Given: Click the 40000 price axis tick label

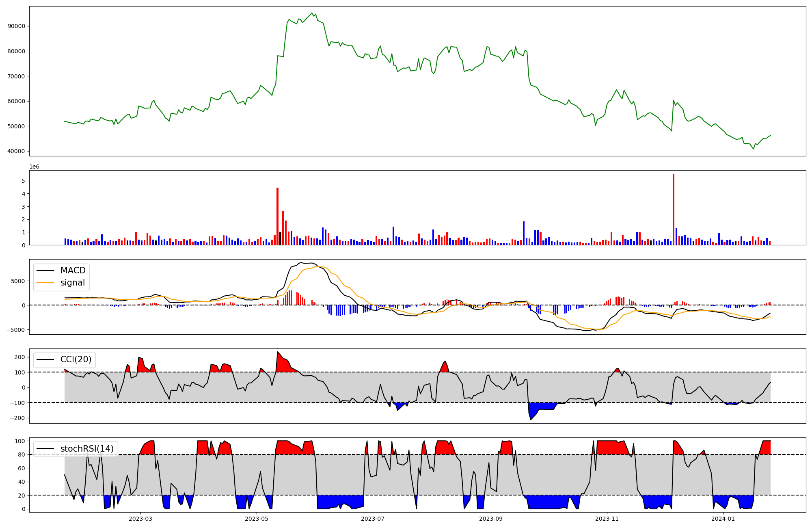Looking at the screenshot, I should click(x=16, y=151).
